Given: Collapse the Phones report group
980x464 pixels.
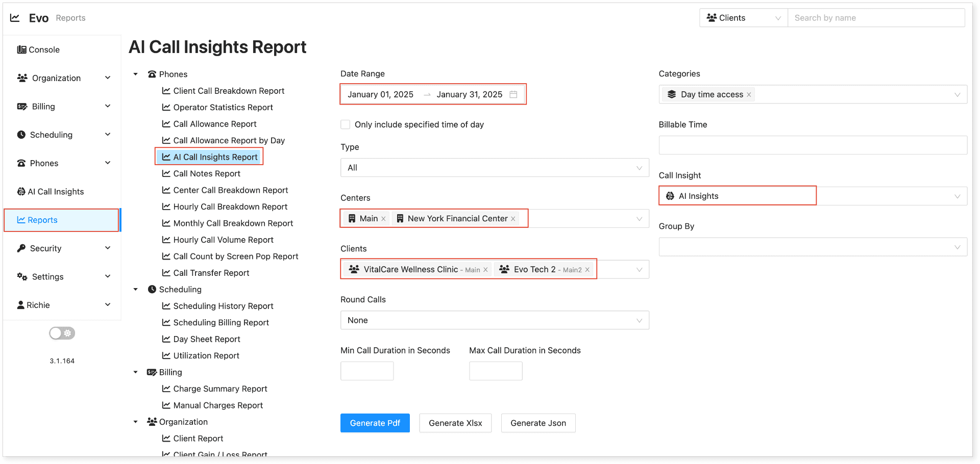Looking at the screenshot, I should click(x=135, y=74).
